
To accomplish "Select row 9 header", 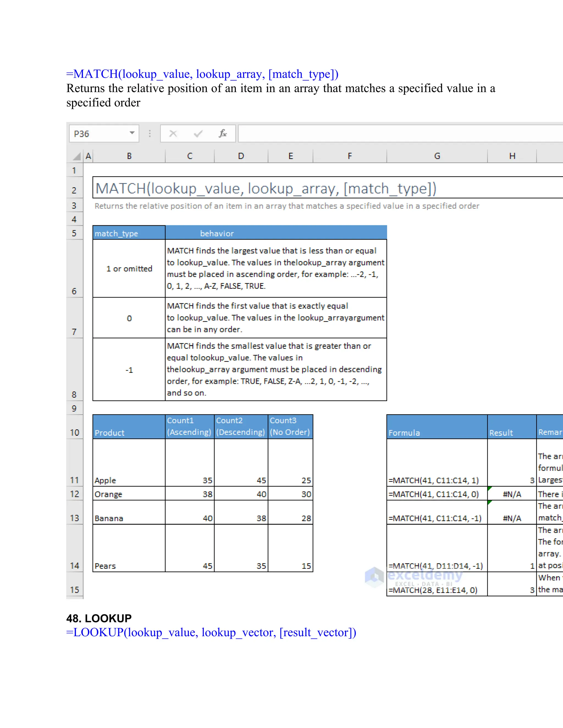I will 74,408.
